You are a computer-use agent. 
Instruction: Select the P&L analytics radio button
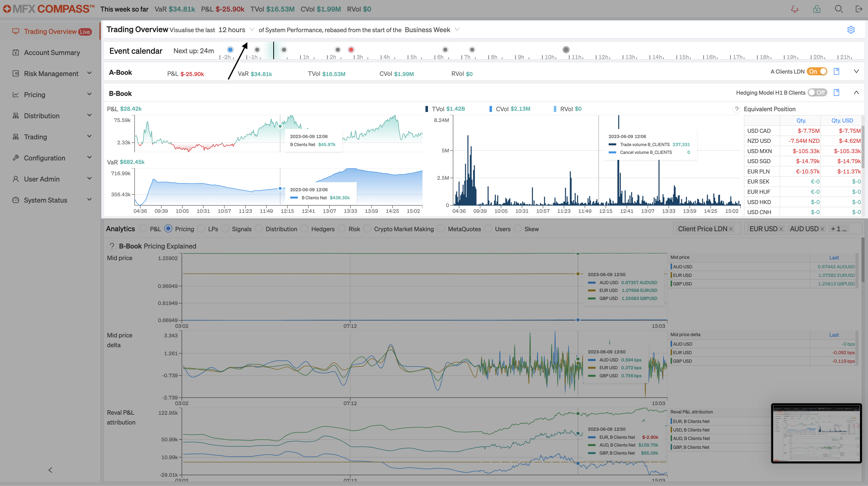click(143, 229)
